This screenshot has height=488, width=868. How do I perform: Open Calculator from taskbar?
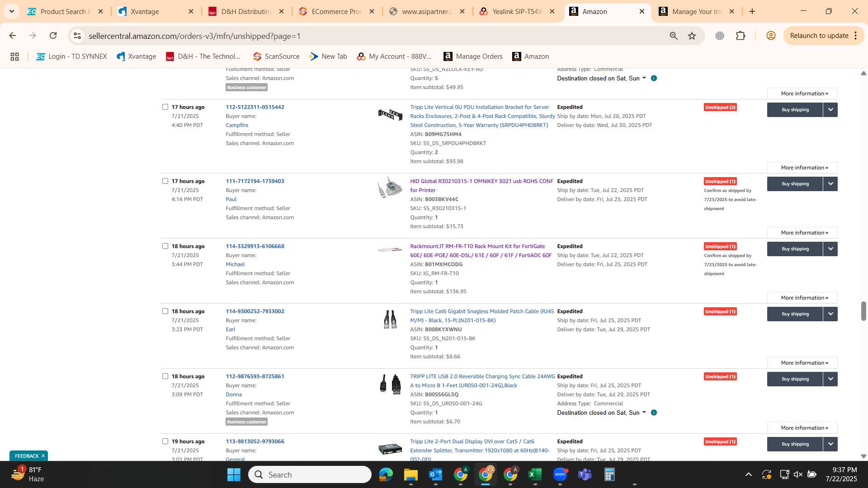609,474
